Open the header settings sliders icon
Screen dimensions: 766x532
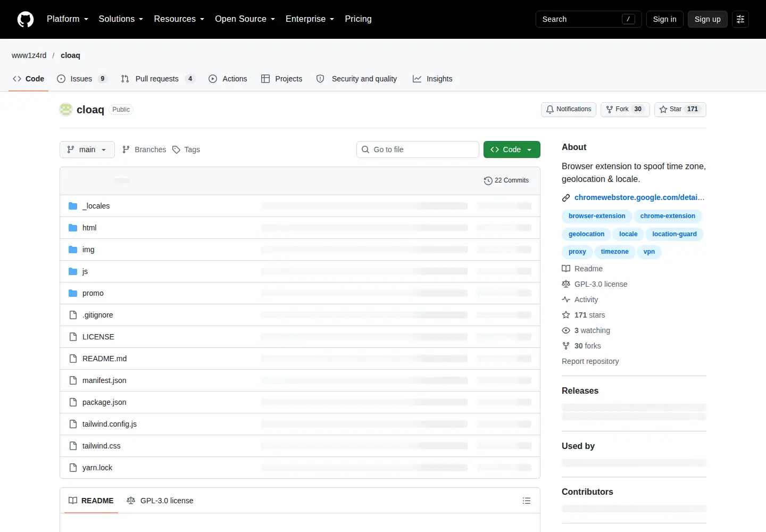[740, 19]
